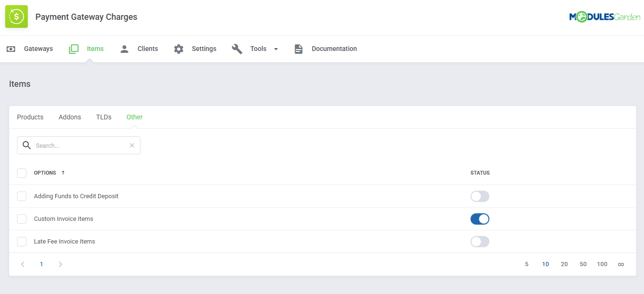Select all rows with the header checkbox
This screenshot has height=294, width=644.
(21, 173)
